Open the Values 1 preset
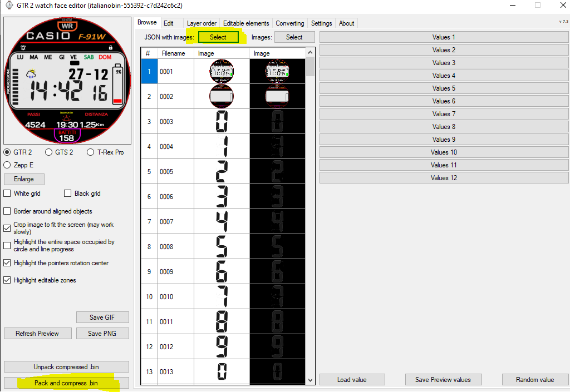 tap(444, 37)
